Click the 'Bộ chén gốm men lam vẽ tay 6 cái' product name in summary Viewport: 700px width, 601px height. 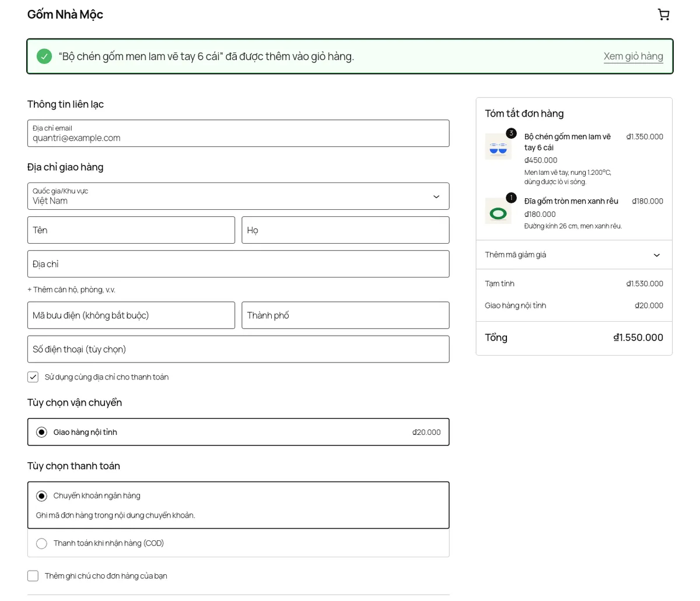(x=568, y=142)
